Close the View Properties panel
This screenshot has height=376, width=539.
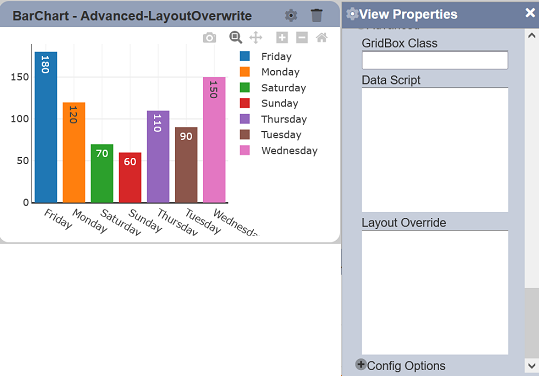pos(530,13)
